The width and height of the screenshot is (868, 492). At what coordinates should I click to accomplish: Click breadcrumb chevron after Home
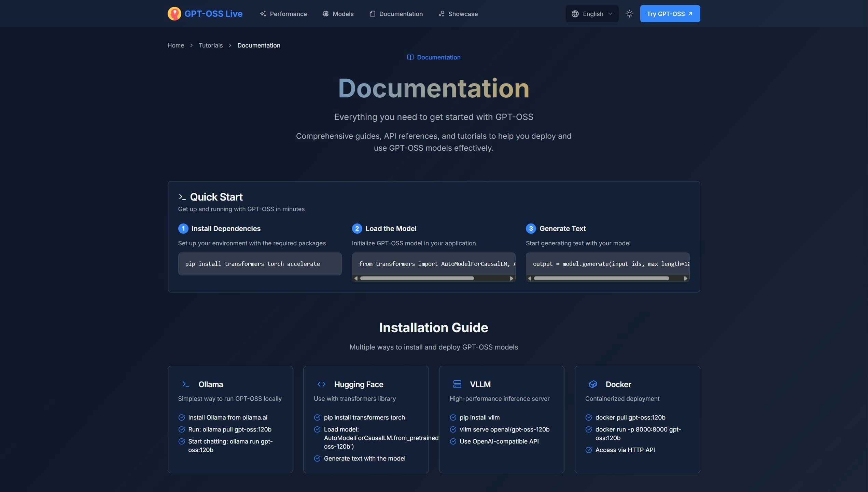192,45
